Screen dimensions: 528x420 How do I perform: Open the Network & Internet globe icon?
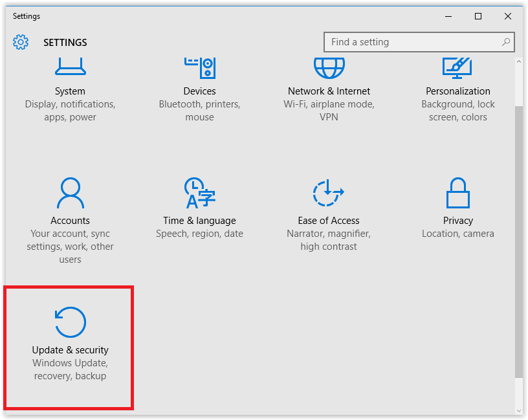coord(329,68)
